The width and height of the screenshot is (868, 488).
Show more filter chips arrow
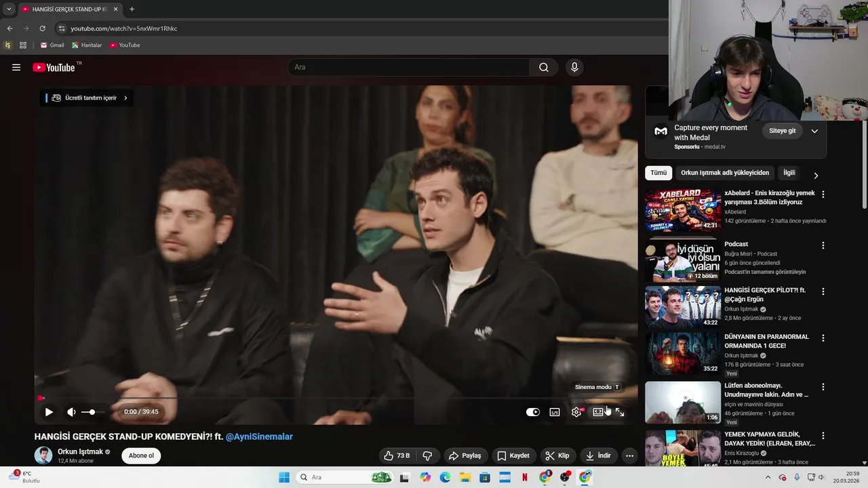[x=816, y=176]
